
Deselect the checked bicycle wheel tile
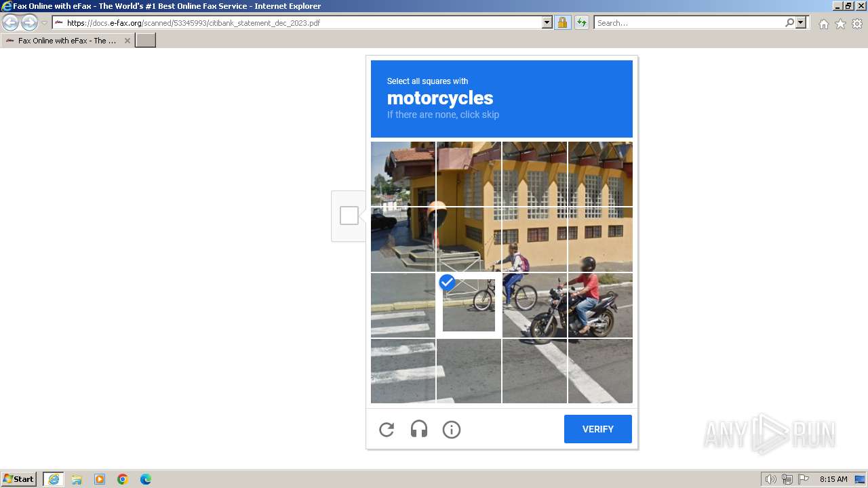pos(469,305)
